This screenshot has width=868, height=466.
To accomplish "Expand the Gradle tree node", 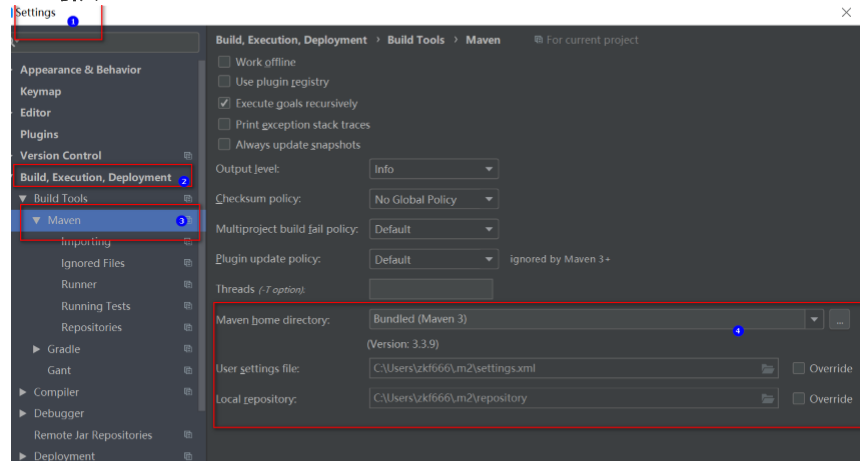I will pos(37,349).
